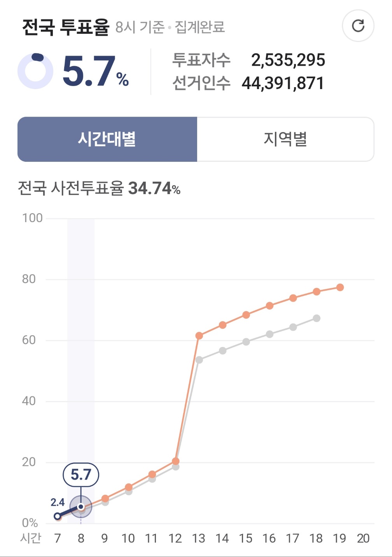
Task: Click the 8시 highlighted data point
Action: pos(81,507)
